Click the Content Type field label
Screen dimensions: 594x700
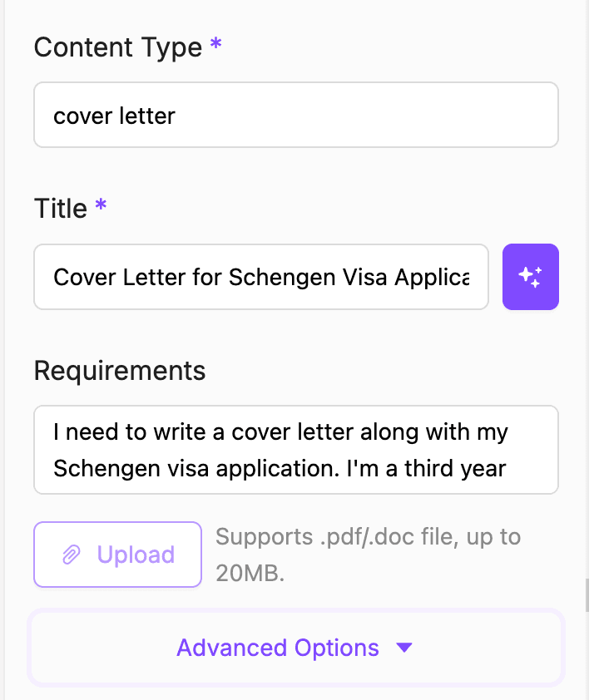pyautogui.click(x=117, y=47)
